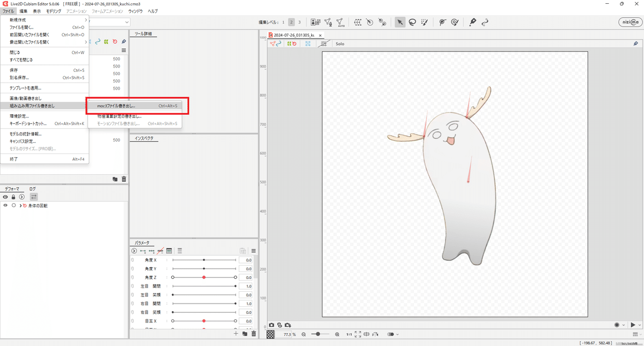Expand the deformer panel circled arrow menu
This screenshot has width=644, height=346.
point(21,197)
